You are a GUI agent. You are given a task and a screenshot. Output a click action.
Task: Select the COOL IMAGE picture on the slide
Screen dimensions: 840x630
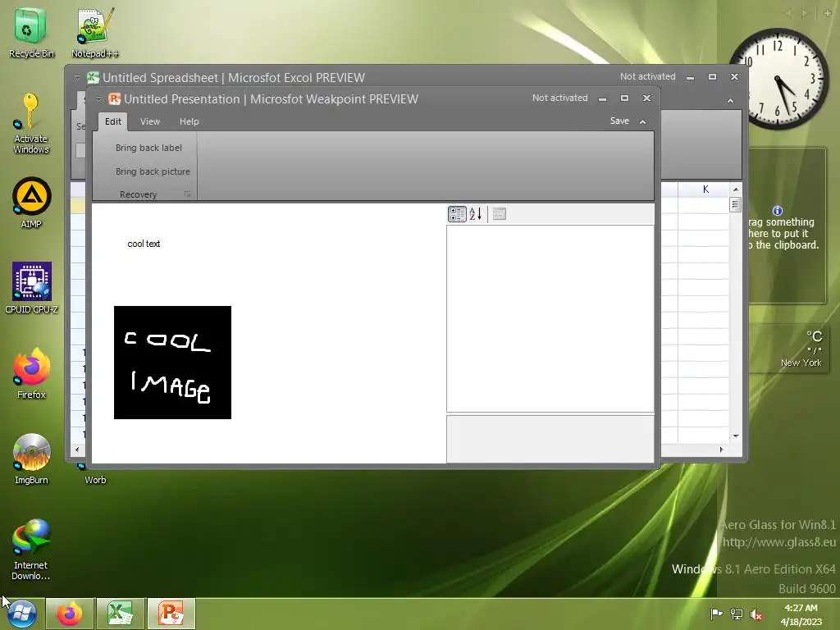click(x=172, y=363)
